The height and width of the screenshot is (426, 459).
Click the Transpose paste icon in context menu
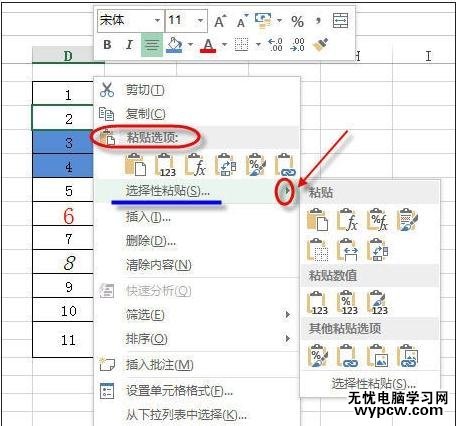tap(226, 165)
